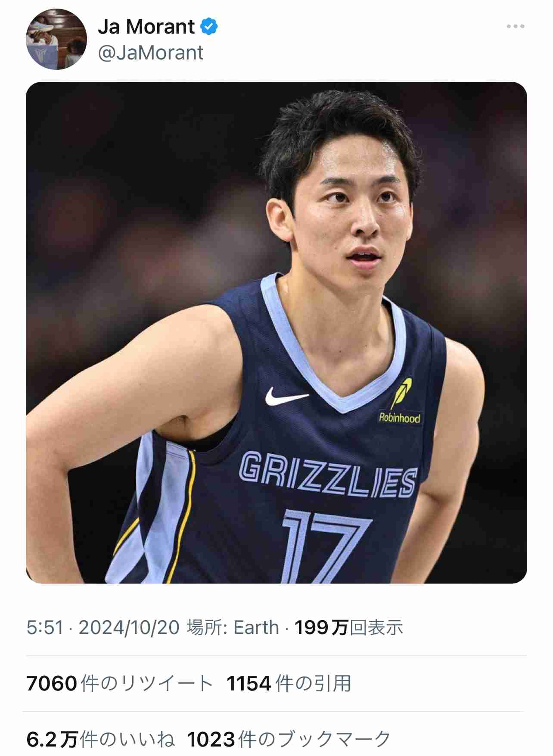Click the 5:51 timestamp

[x=45, y=628]
